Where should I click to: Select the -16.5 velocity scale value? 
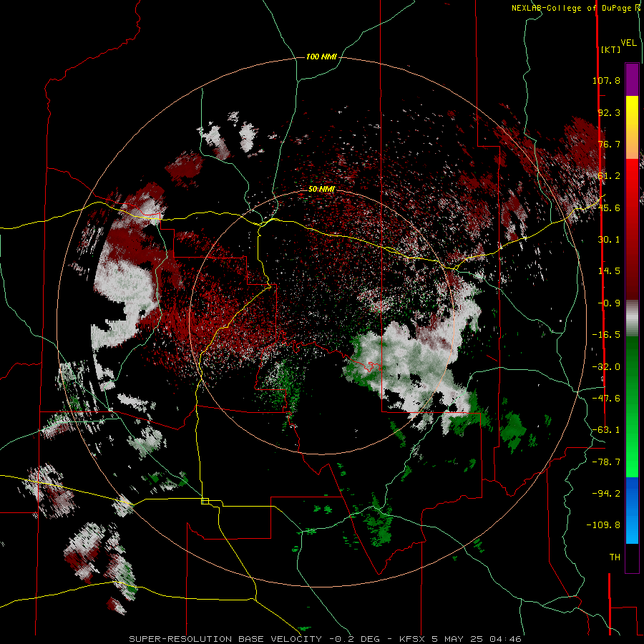(x=606, y=335)
